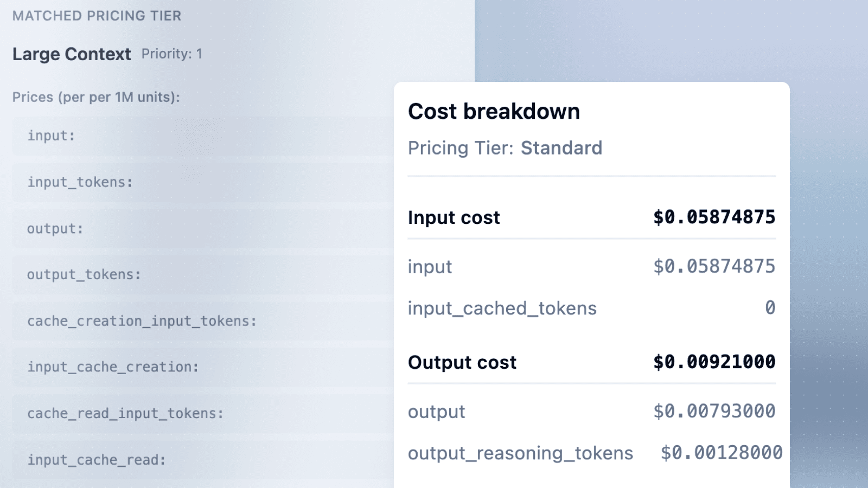868x488 pixels.
Task: Select the Standard pricing tier label
Action: (561, 147)
